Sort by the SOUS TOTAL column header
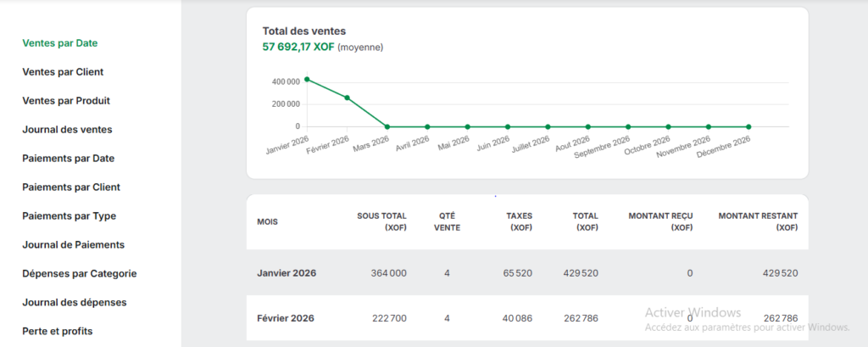868x347 pixels. tap(383, 222)
